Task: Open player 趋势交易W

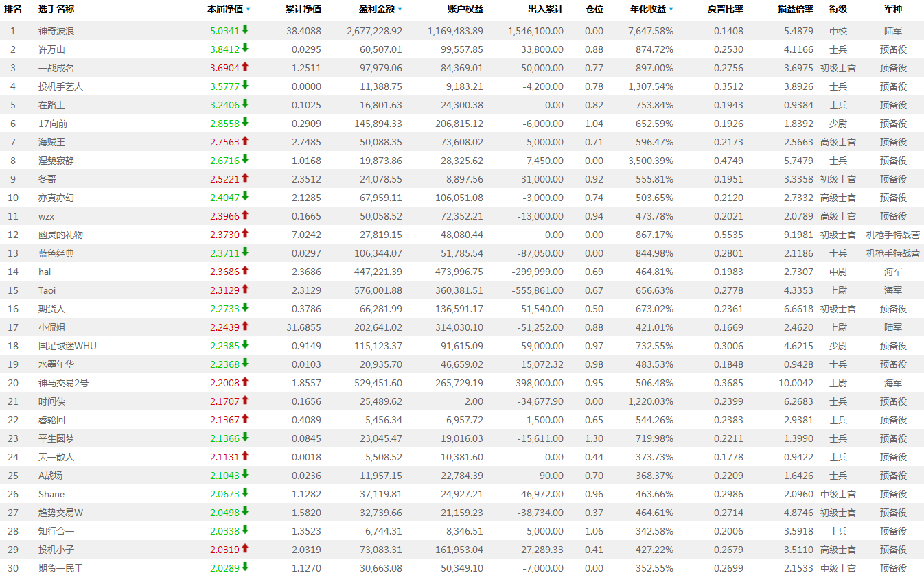Action: tap(60, 513)
